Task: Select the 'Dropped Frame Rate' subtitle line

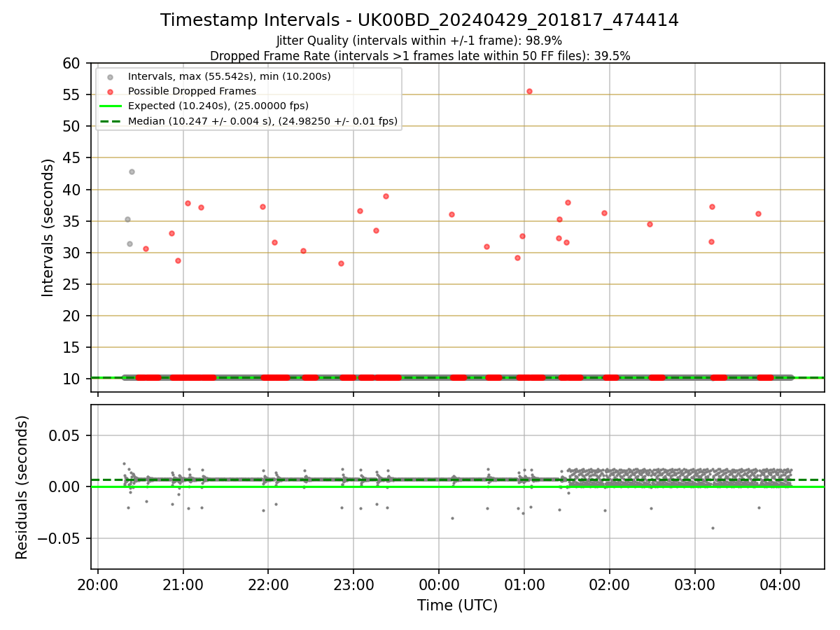Action: [x=420, y=56]
